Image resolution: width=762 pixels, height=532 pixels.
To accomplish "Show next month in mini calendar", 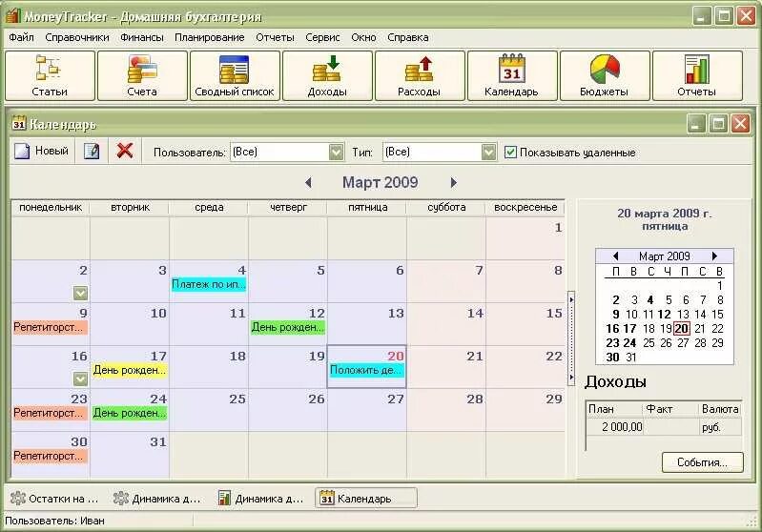I will click(x=714, y=256).
